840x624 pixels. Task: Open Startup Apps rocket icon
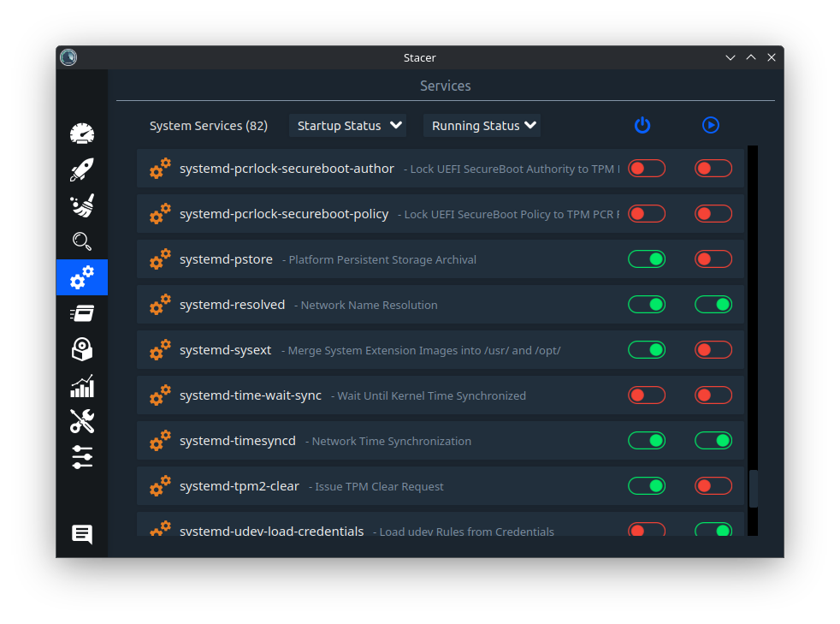pos(82,169)
